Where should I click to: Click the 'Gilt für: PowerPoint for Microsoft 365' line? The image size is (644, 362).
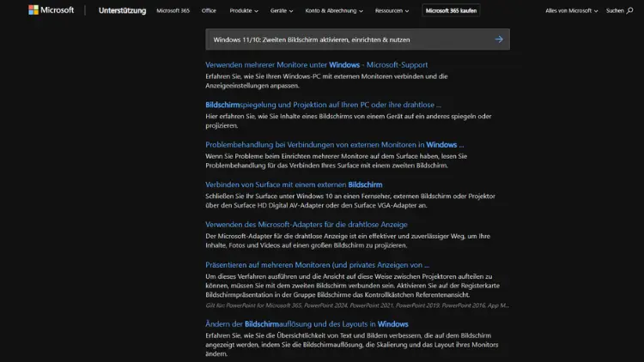coord(357,305)
